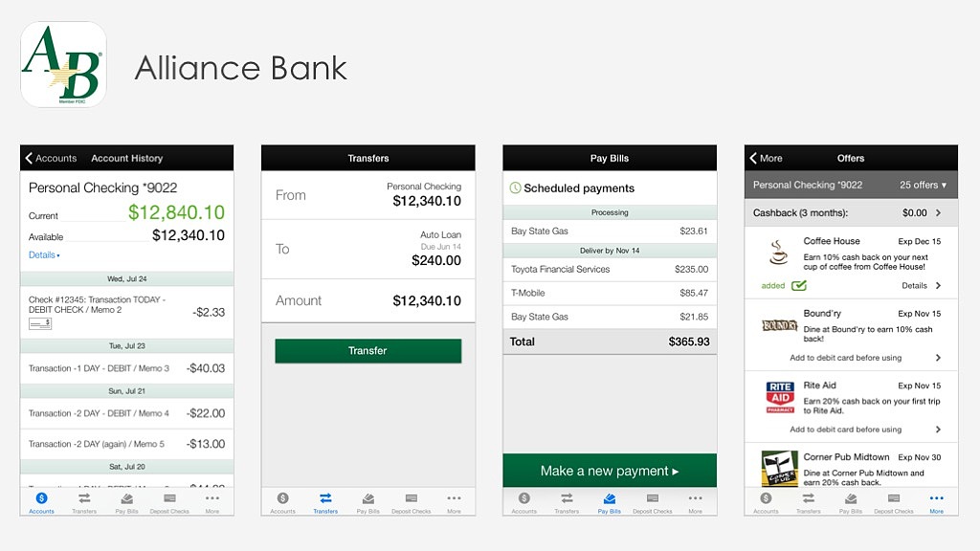Open Pay Bills tab in Account History screen
Image resolution: width=980 pixels, height=551 pixels.
(127, 502)
